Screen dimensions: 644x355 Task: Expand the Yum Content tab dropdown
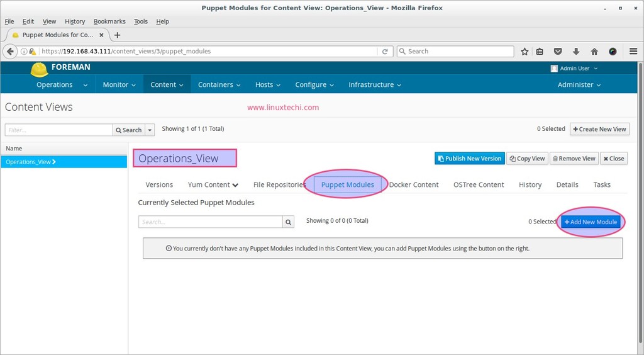[x=213, y=185]
